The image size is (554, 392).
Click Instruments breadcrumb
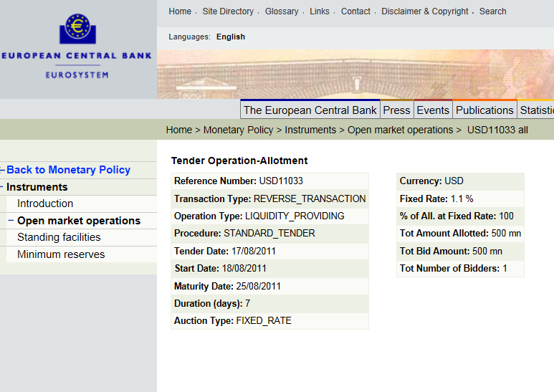(310, 130)
